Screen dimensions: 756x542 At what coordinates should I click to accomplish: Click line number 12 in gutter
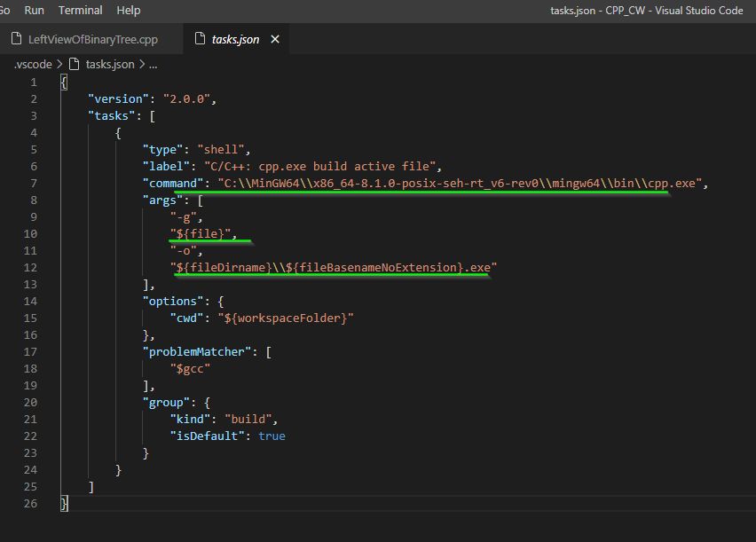click(x=30, y=268)
